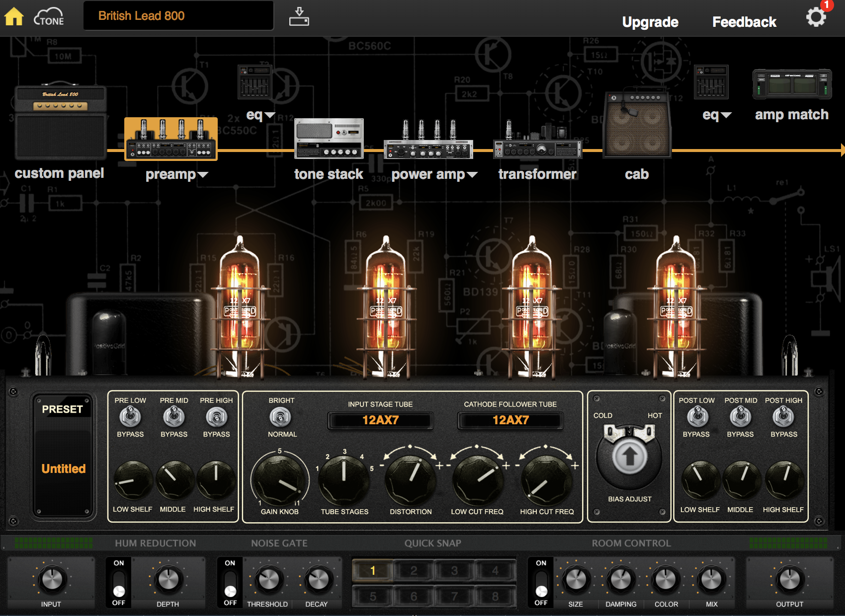This screenshot has width=845, height=616.
Task: Toggle the POST LOW bypass switch
Action: point(698,417)
